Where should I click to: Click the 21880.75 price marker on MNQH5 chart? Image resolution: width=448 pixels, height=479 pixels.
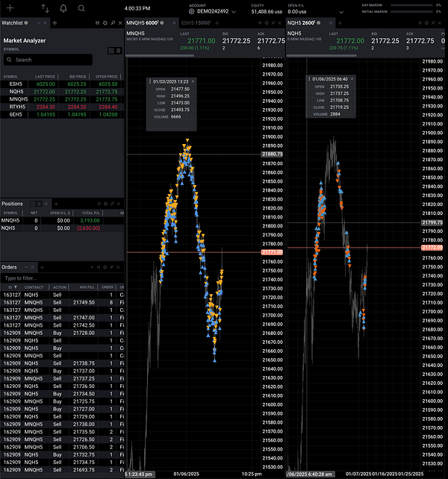pos(273,154)
